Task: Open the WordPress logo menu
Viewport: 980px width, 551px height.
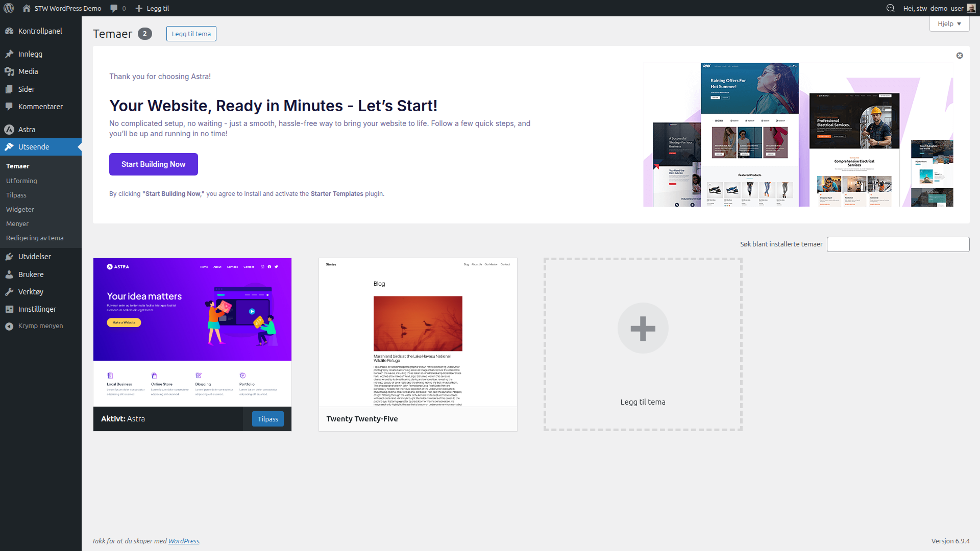Action: [8, 8]
